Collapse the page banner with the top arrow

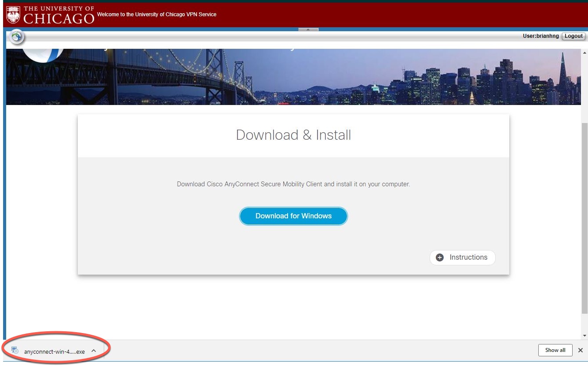coord(309,30)
